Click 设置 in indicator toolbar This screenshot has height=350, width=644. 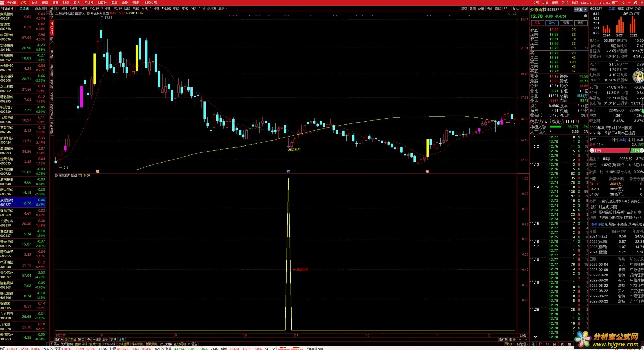tap(121, 339)
